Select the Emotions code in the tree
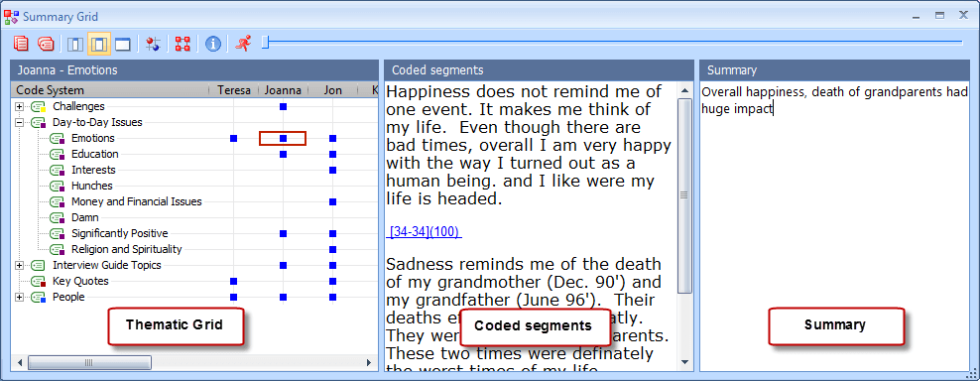980x381 pixels. point(93,138)
